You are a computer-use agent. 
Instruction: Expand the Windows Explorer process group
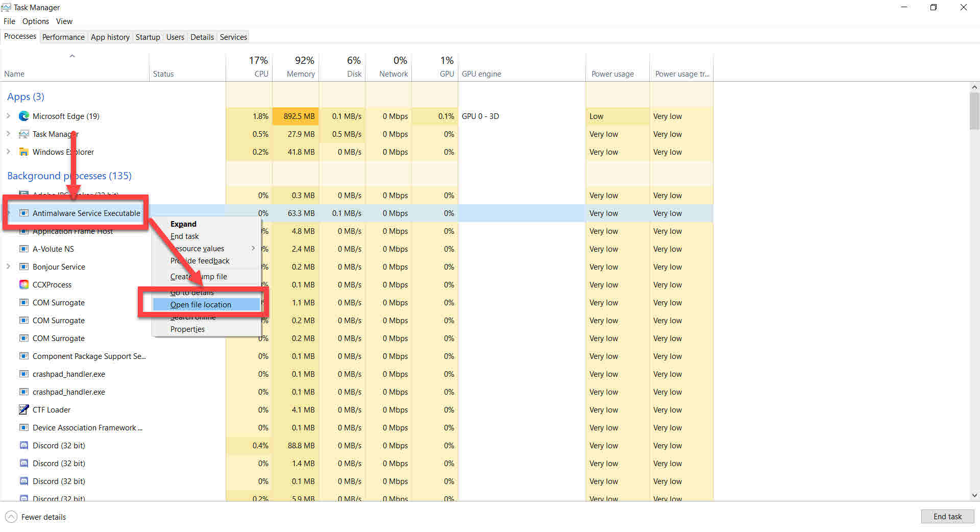[x=8, y=152]
